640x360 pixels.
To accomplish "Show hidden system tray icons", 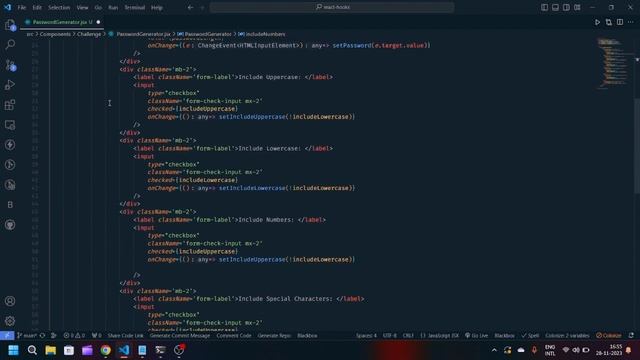I will (494, 350).
